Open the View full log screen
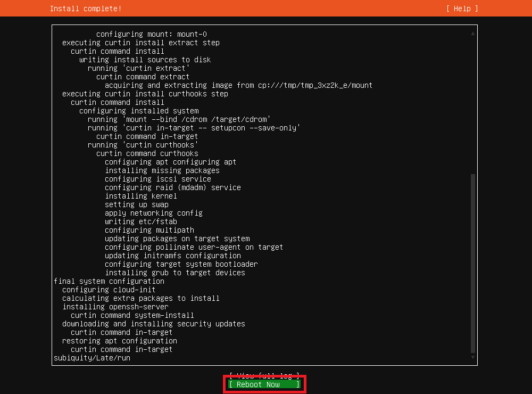The width and height of the screenshot is (532, 394). click(x=264, y=375)
